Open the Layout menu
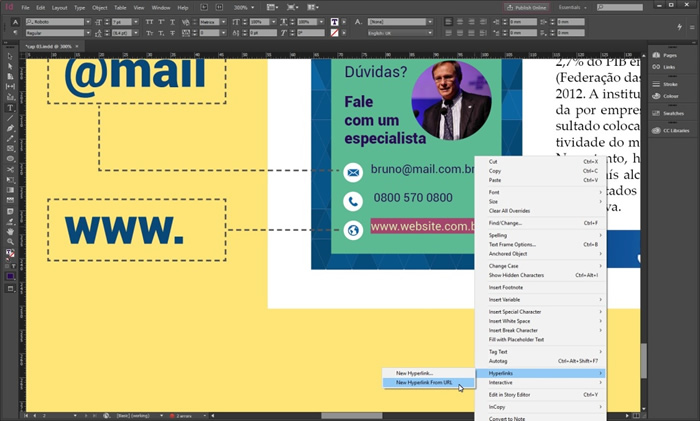The image size is (700, 421). click(x=59, y=7)
